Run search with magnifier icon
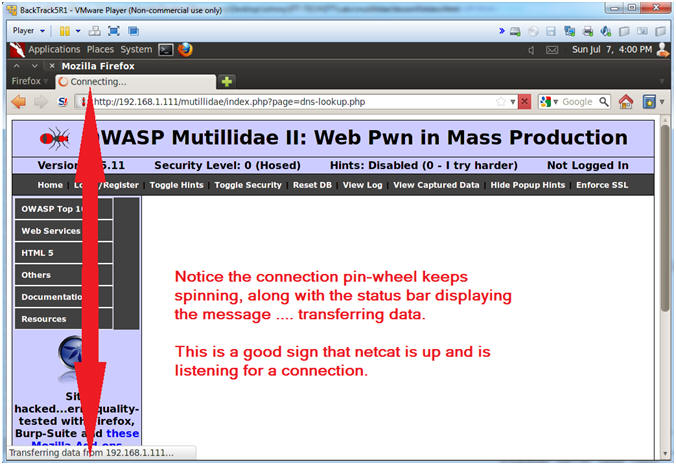The image size is (676, 465). click(x=604, y=102)
